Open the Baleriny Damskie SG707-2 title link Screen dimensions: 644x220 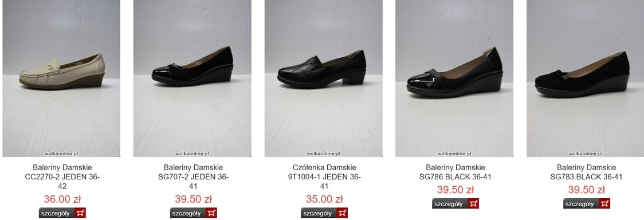click(194, 177)
